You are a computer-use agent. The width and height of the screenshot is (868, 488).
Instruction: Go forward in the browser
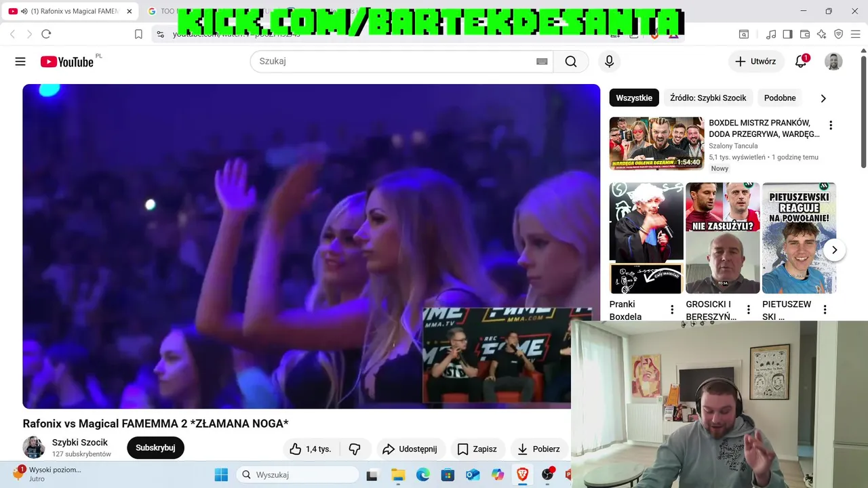28,34
